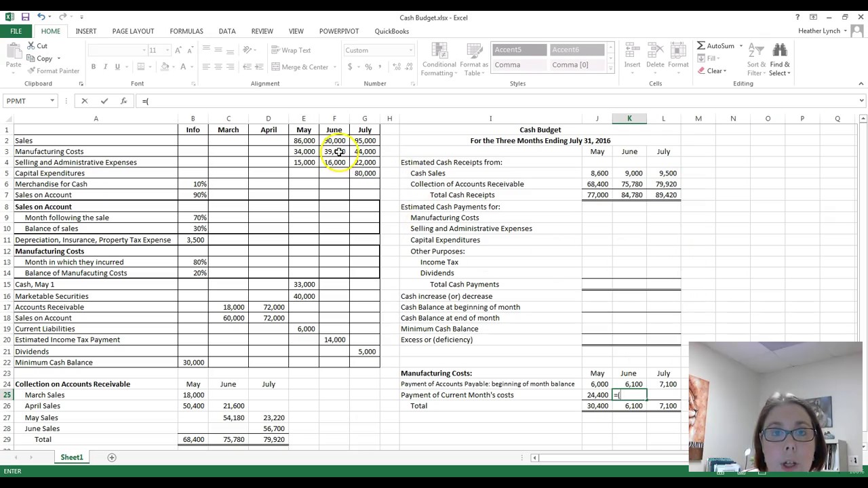Select cell with June sales 90,000
The image size is (868, 488).
tap(334, 140)
